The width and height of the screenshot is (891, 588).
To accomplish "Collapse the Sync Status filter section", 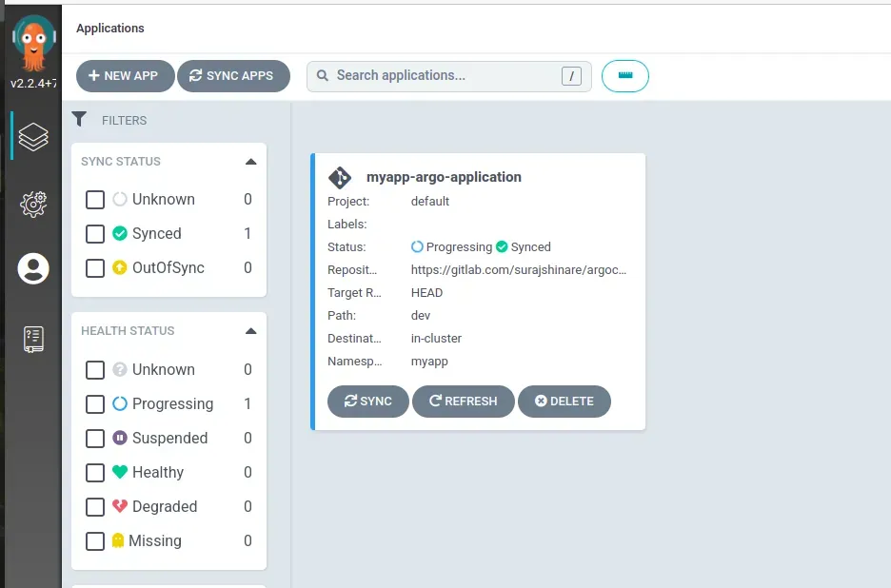I will pyautogui.click(x=250, y=162).
